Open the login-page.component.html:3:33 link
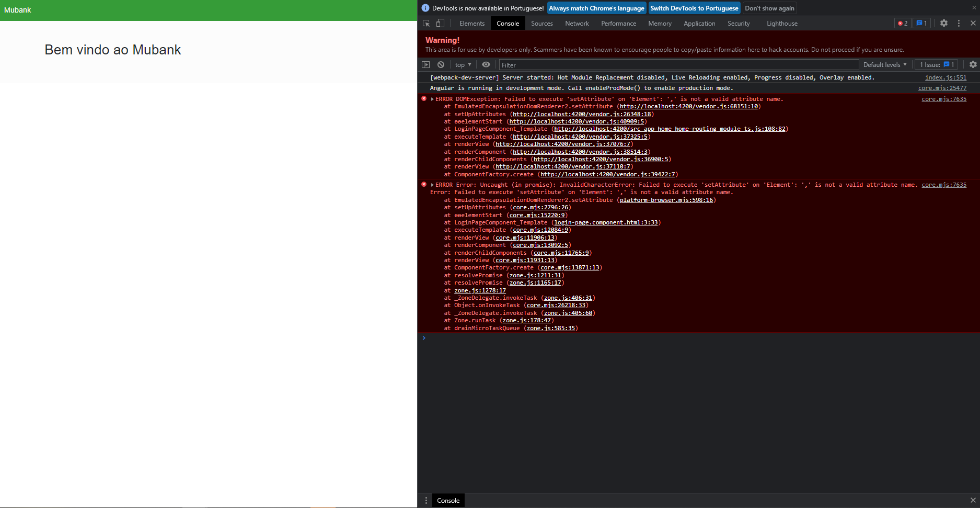 pos(606,222)
